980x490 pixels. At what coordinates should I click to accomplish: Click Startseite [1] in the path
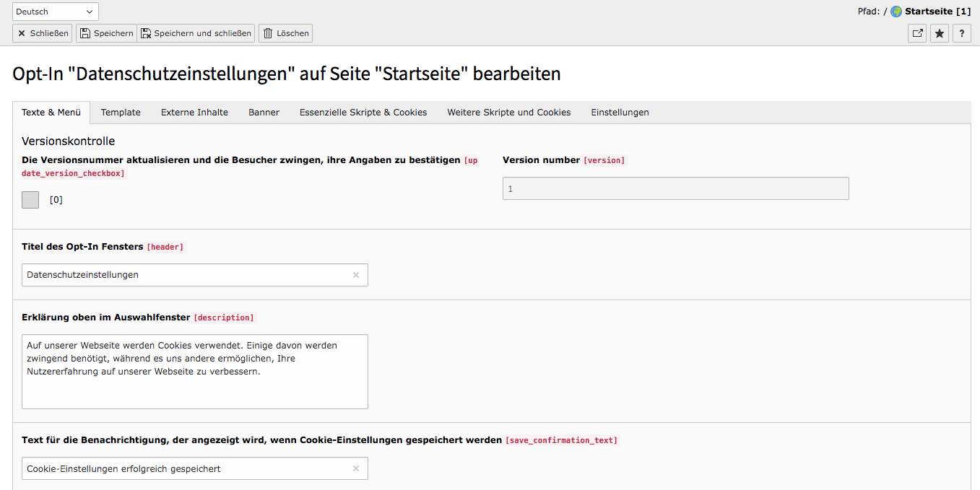[x=938, y=12]
